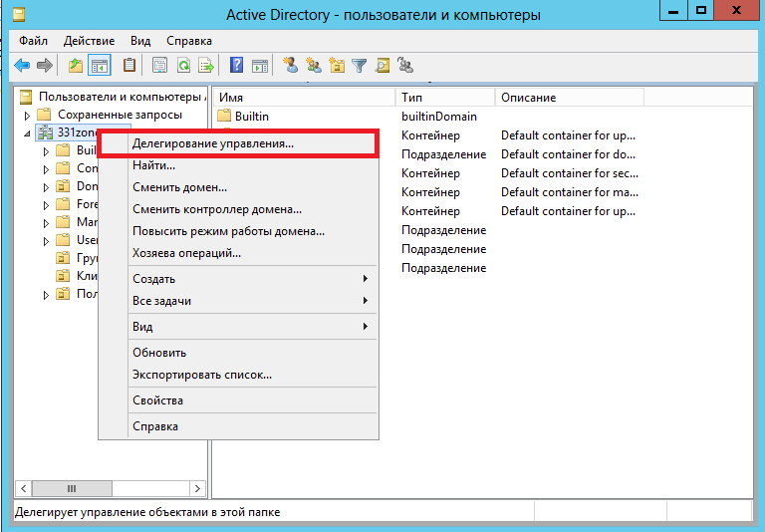Click the tree scrollbar left arrow
Viewport: 765px width, 532px height.
click(x=24, y=488)
